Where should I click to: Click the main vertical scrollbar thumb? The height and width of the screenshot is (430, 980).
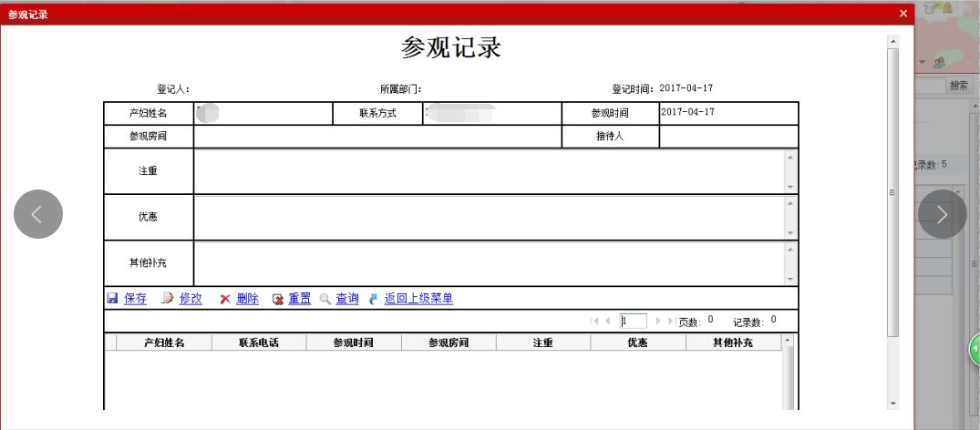click(x=893, y=192)
